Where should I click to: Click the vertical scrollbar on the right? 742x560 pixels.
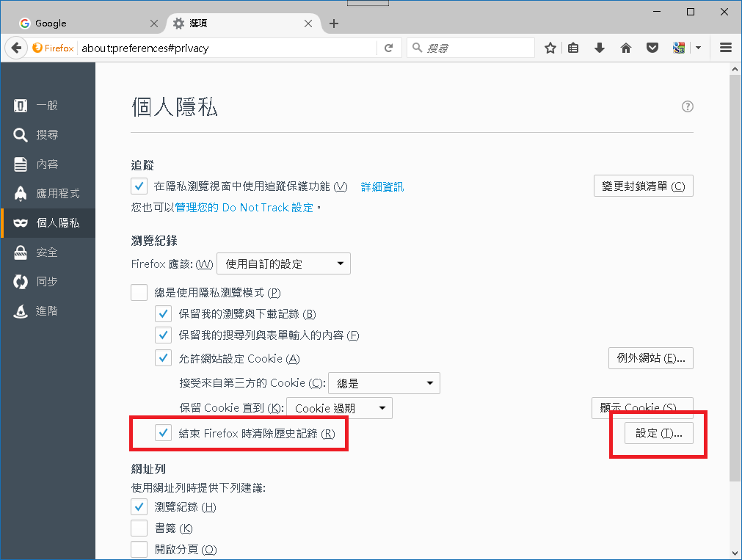point(735,279)
